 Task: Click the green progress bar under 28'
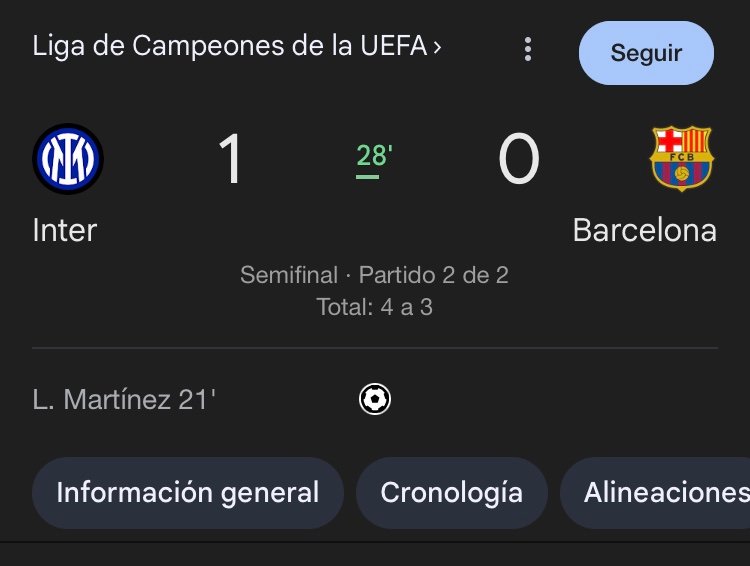click(367, 177)
